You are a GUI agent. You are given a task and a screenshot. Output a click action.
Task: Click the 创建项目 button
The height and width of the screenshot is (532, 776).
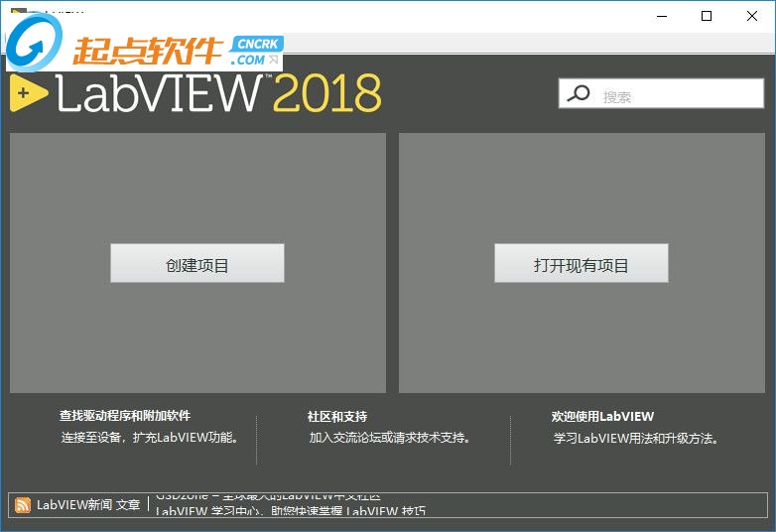coord(196,263)
